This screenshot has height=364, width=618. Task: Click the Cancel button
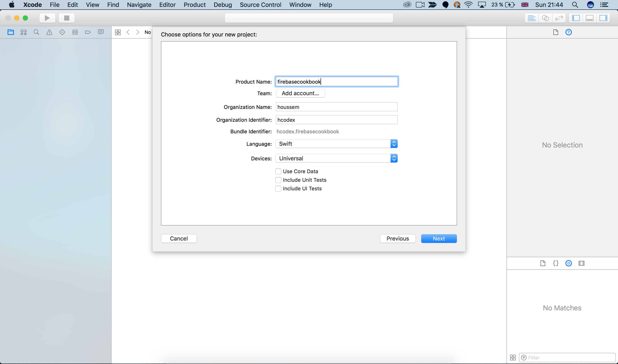pos(179,238)
